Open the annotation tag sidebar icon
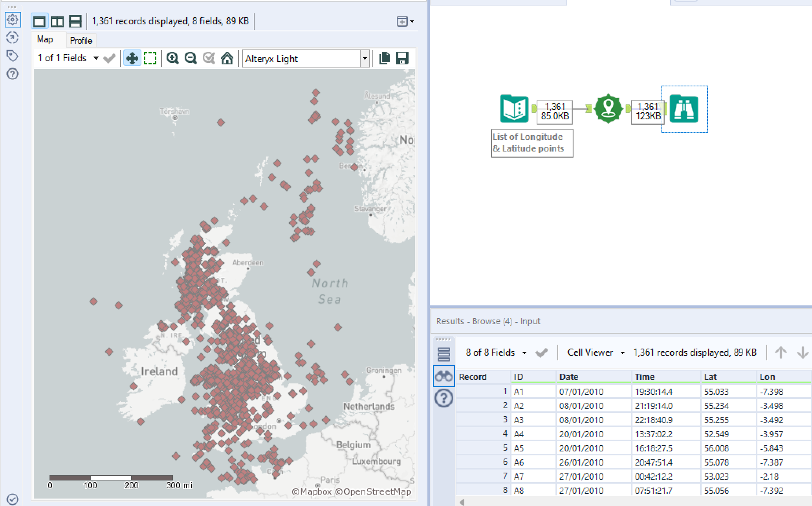 [x=13, y=56]
